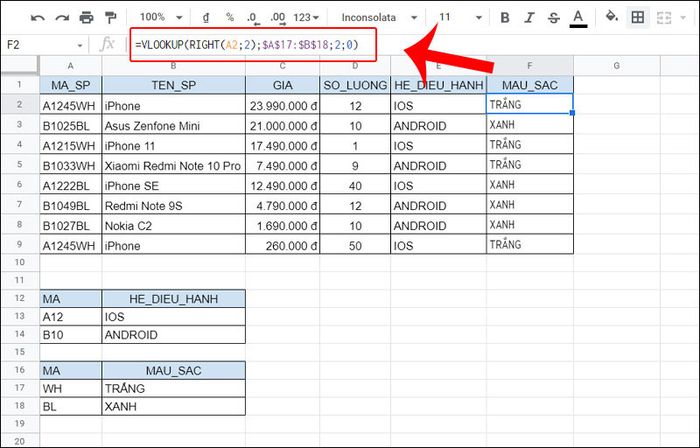The width and height of the screenshot is (700, 448).
Task: Open the fill color picker
Action: (x=612, y=17)
